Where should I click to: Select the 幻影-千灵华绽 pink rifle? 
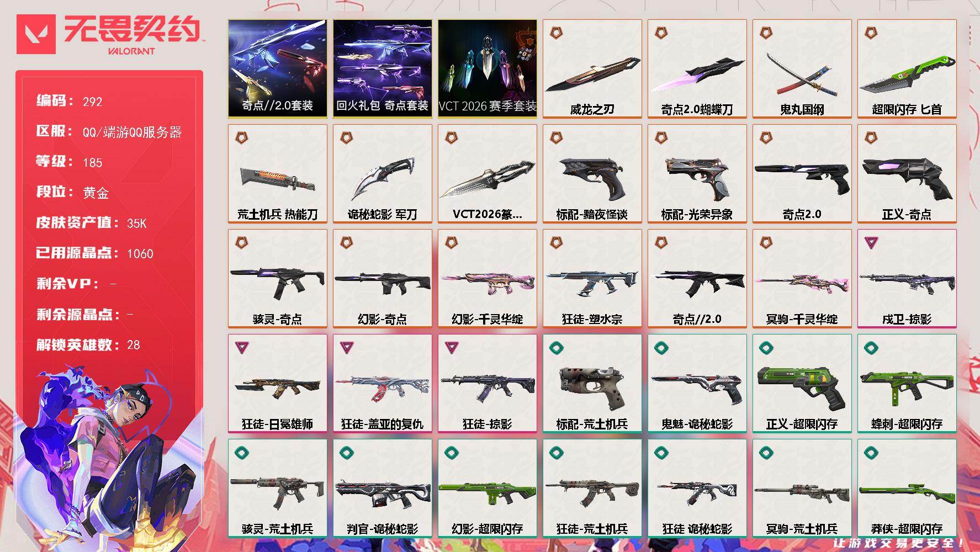(488, 279)
